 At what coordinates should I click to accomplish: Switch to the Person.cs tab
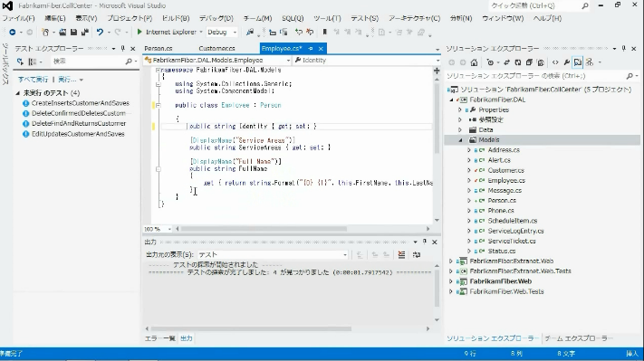159,49
